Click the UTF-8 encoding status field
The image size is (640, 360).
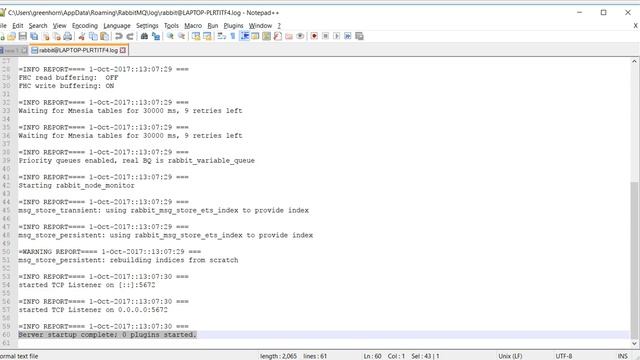point(564,356)
